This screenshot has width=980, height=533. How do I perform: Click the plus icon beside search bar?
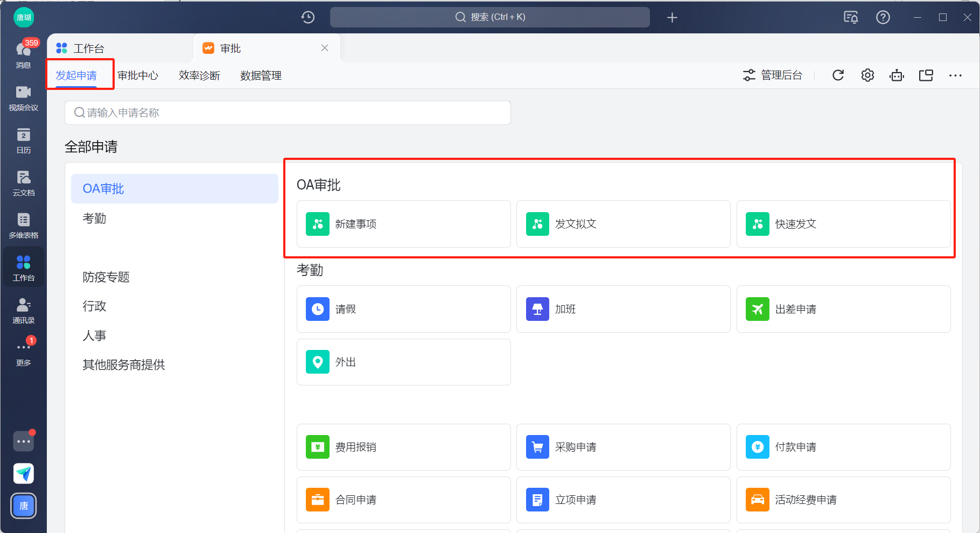[672, 17]
